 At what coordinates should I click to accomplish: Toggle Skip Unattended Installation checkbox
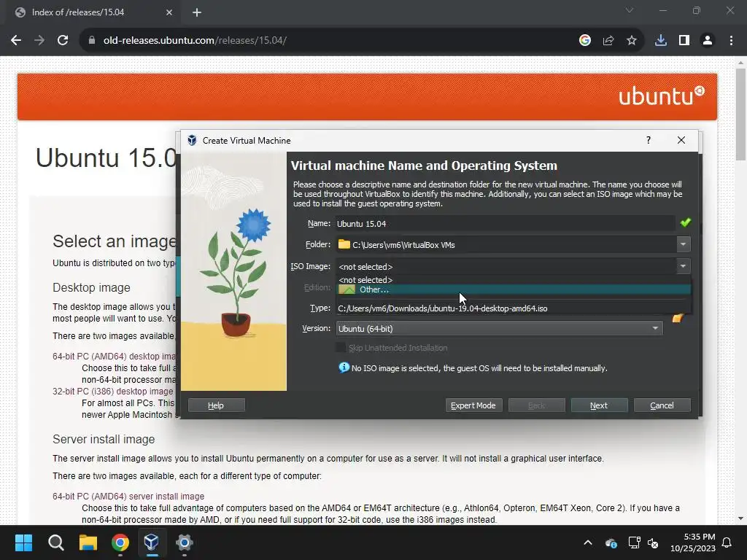click(340, 348)
